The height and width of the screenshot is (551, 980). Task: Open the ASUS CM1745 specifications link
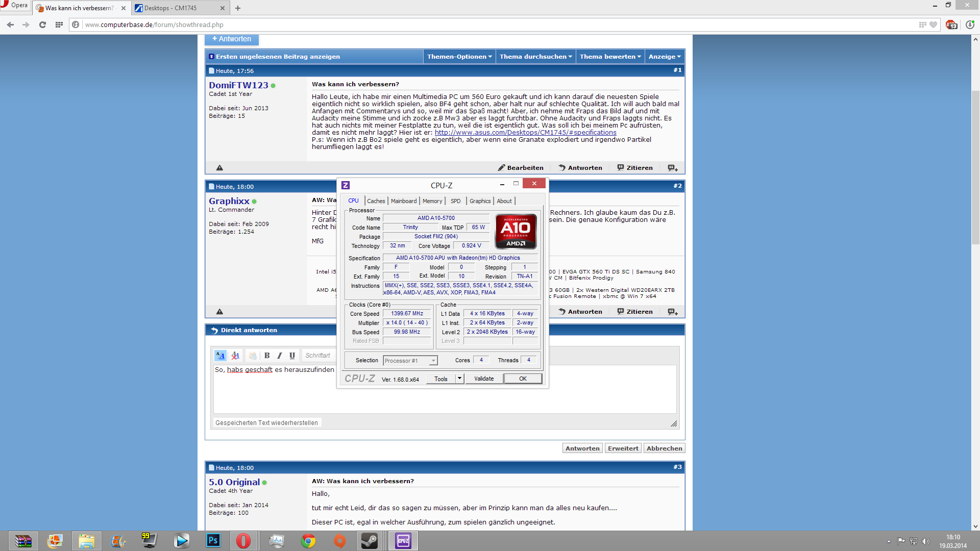pos(525,133)
